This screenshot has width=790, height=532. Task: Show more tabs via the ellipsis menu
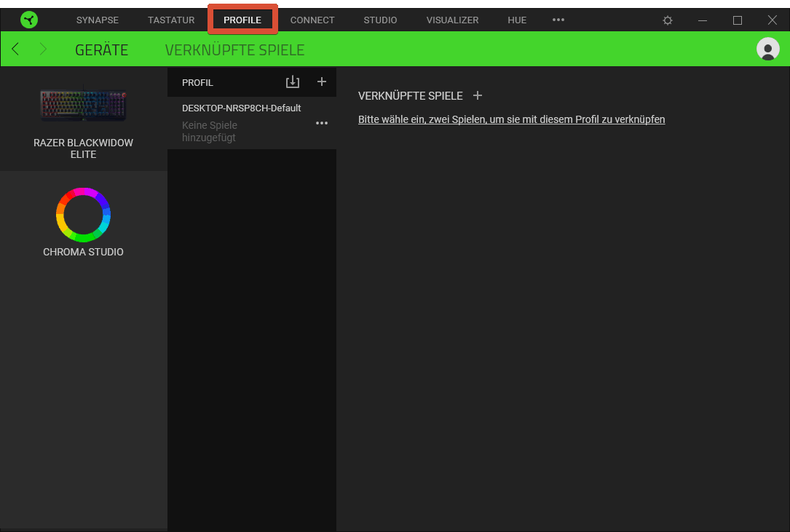pos(558,20)
